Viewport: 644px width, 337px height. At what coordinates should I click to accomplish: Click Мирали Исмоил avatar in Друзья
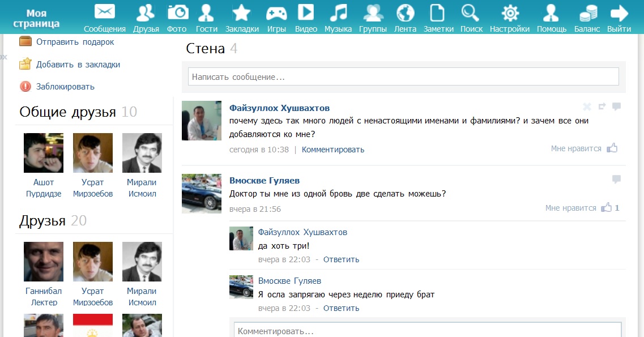pyautogui.click(x=142, y=262)
